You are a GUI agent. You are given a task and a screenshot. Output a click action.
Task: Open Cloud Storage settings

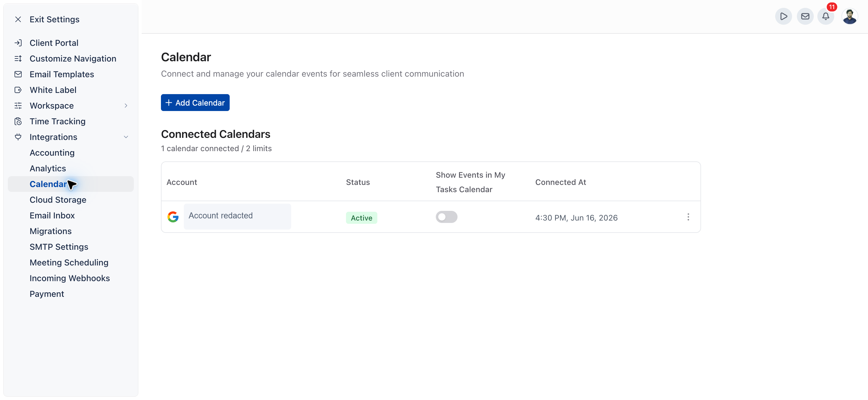pyautogui.click(x=58, y=200)
